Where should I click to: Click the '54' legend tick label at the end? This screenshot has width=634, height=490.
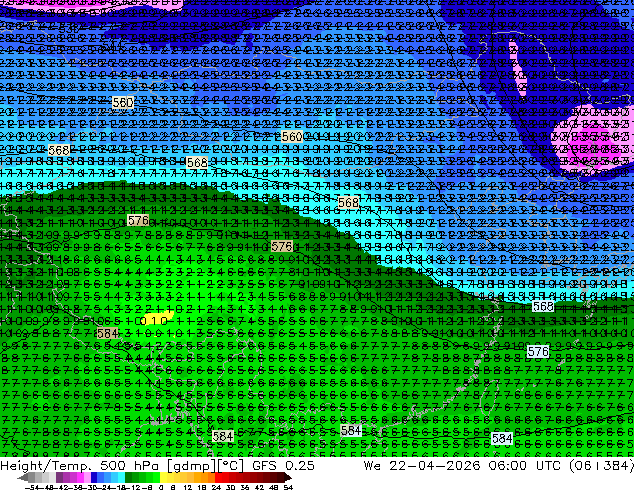[288, 487]
